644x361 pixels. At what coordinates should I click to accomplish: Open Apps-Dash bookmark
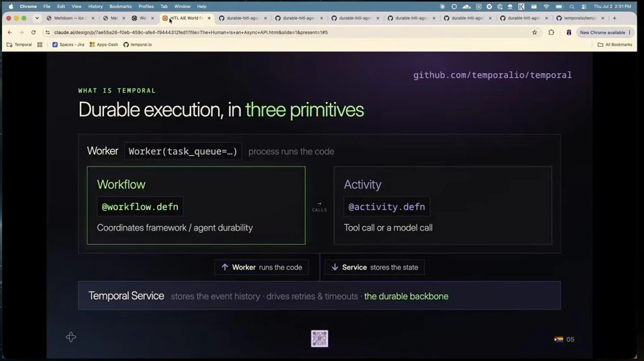104,44
